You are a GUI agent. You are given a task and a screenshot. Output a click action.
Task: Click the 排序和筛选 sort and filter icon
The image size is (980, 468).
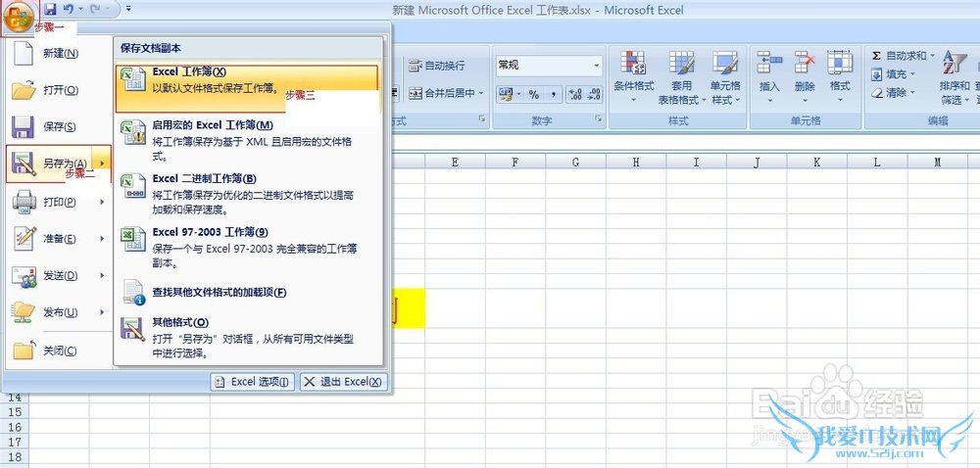(x=955, y=63)
